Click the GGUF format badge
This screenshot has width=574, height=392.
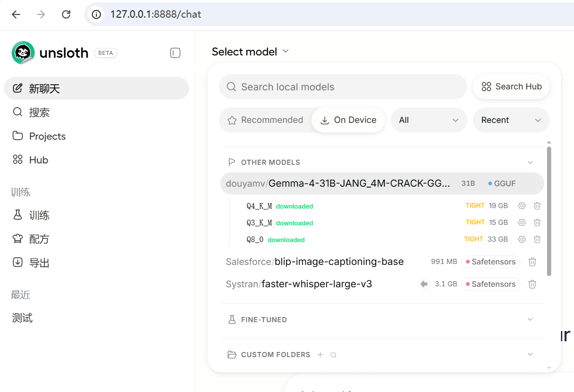click(502, 183)
